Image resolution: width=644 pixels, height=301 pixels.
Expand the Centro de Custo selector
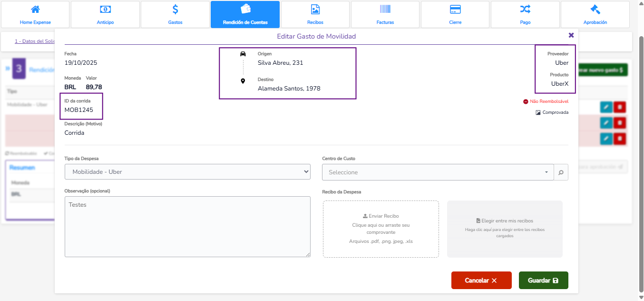438,172
